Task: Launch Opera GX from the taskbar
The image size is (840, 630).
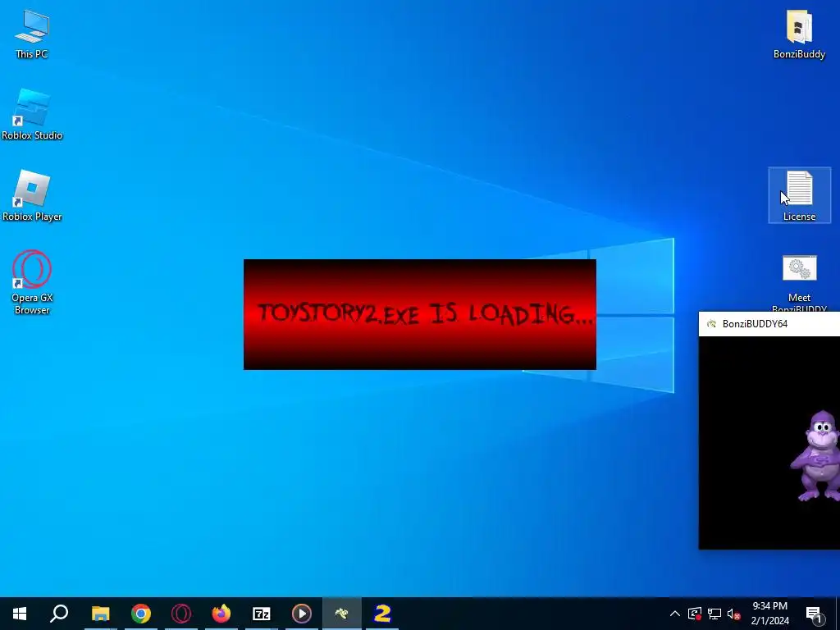Action: 181,614
